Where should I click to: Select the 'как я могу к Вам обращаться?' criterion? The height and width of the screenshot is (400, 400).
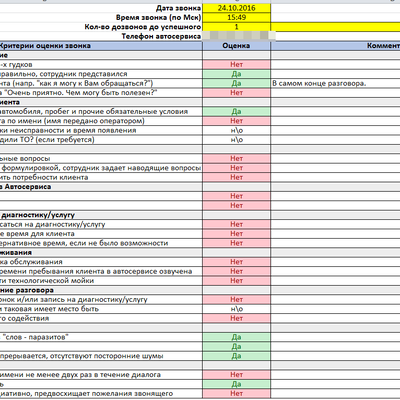(x=101, y=83)
